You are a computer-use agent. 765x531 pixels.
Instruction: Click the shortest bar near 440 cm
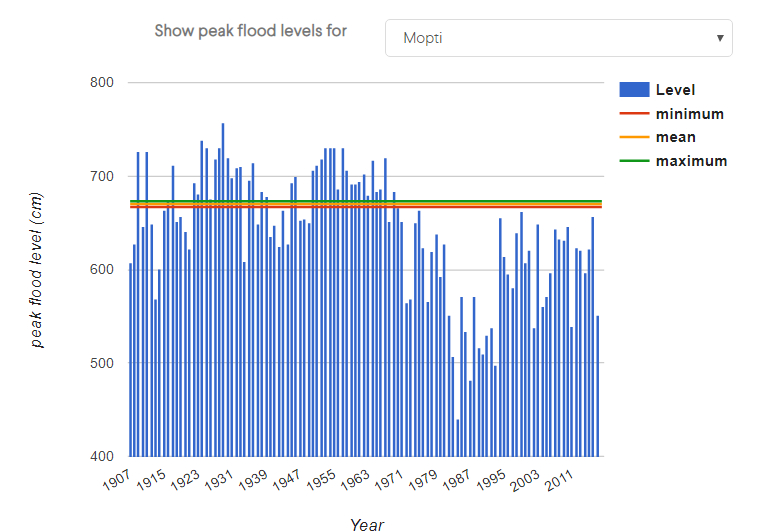tap(458, 438)
